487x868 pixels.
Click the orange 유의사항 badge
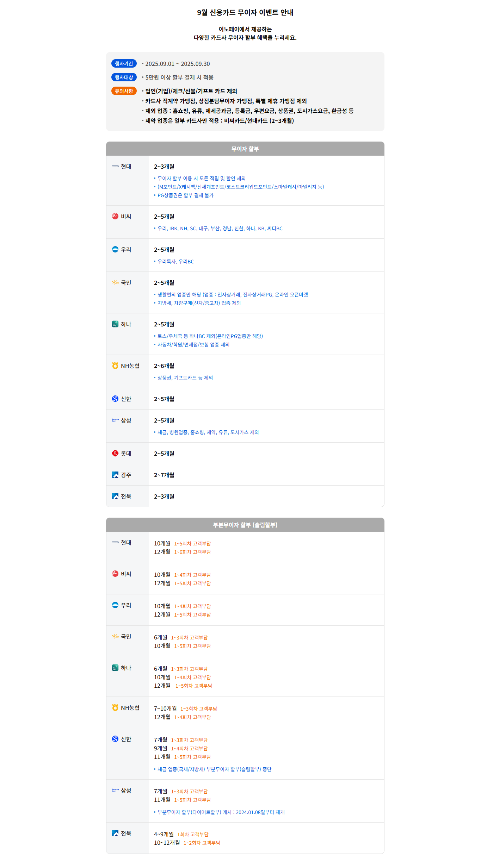[x=124, y=91]
